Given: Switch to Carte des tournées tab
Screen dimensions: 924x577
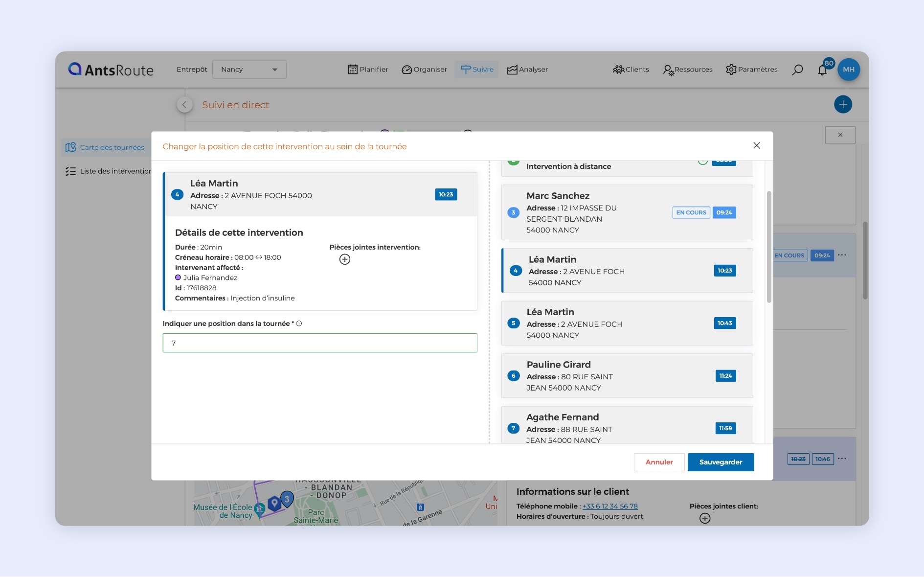Looking at the screenshot, I should point(105,147).
